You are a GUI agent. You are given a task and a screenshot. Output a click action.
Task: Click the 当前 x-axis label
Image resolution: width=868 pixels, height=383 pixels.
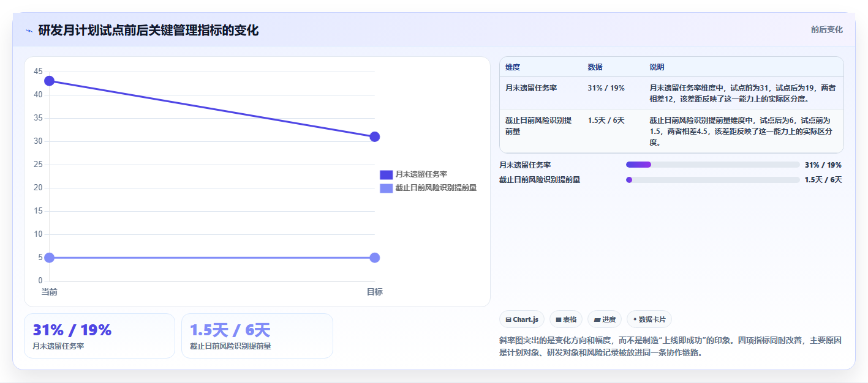pos(50,292)
